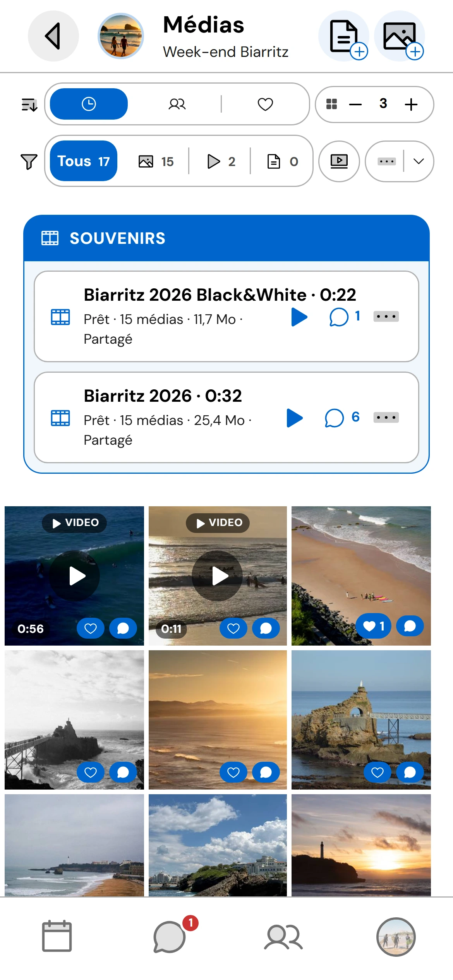Click the VIDEO badge on 0:56 clip
Screen dimensions: 453x980
tap(74, 523)
